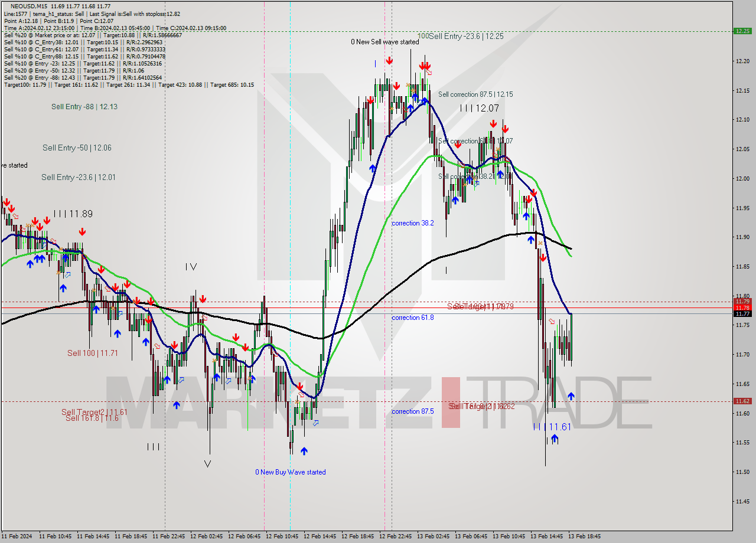Click the blue 'correction 87.5' label
756x543 pixels.
coord(413,411)
